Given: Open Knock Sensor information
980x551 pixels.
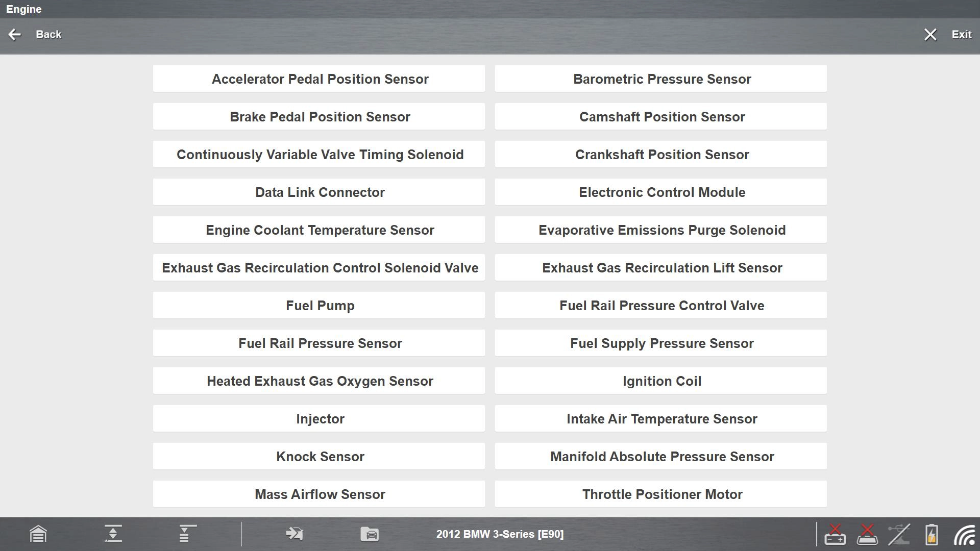Looking at the screenshot, I should click(319, 456).
